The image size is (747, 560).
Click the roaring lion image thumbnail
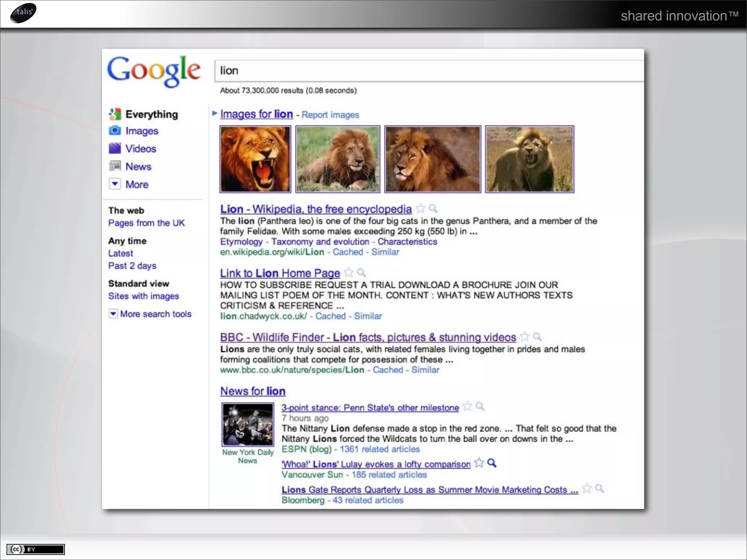click(255, 159)
